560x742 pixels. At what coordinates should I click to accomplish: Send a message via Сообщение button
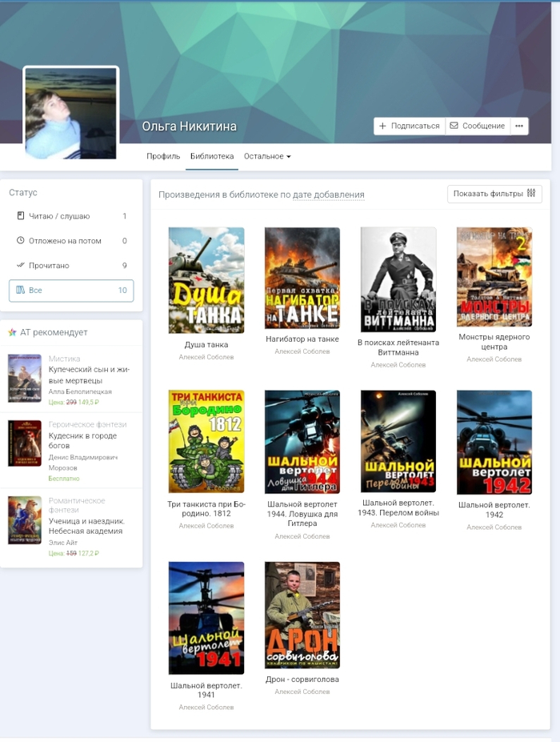pos(477,126)
